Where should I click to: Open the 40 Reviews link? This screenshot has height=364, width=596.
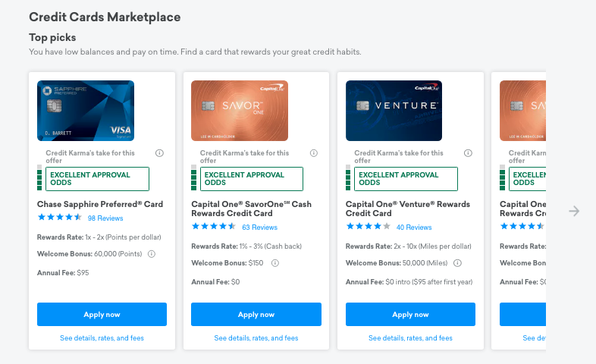click(414, 227)
